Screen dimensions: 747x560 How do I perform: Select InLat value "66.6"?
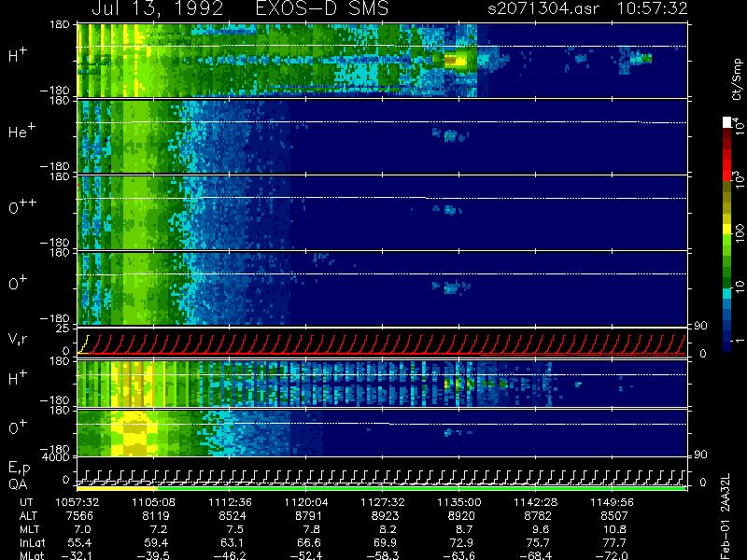(308, 542)
